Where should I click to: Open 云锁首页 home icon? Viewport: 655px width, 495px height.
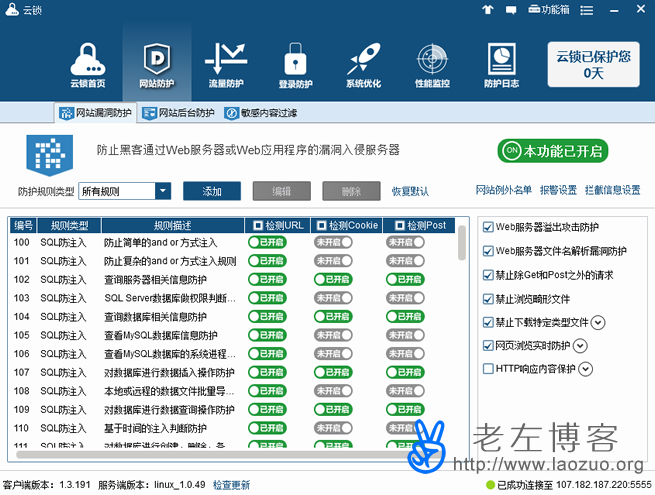pyautogui.click(x=88, y=65)
